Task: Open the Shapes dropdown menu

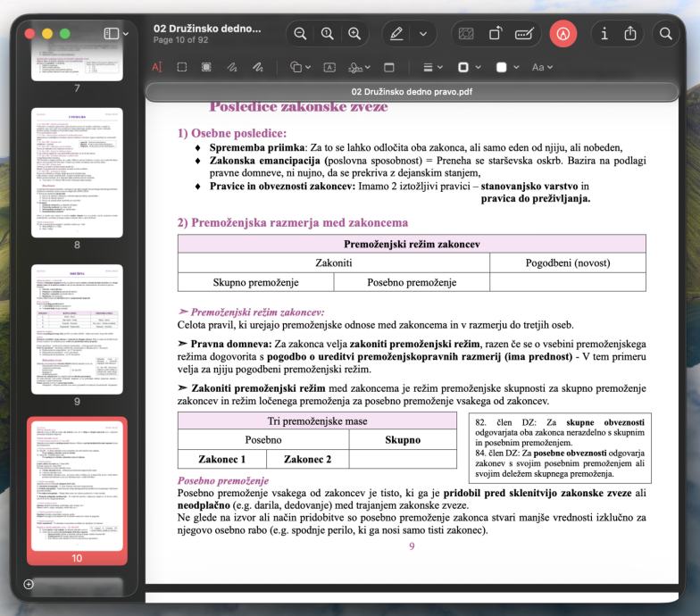Action: [300, 68]
